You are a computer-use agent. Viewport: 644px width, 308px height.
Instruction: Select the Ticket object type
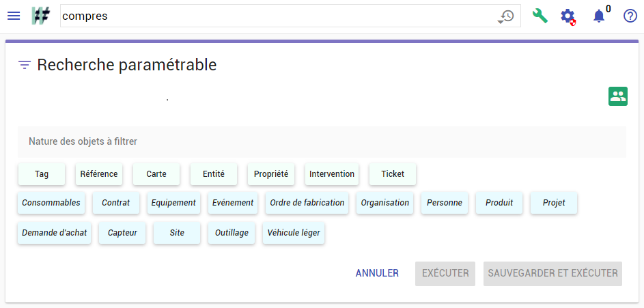coord(393,174)
